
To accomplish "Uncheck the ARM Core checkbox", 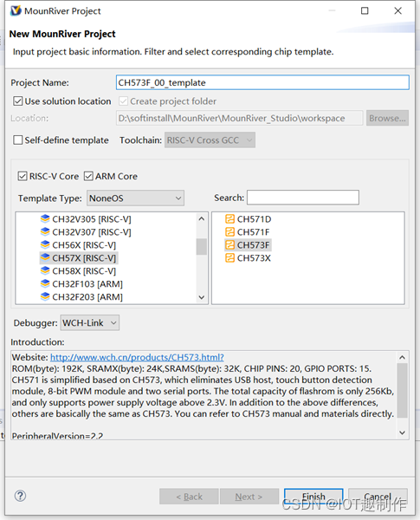I will pyautogui.click(x=88, y=176).
